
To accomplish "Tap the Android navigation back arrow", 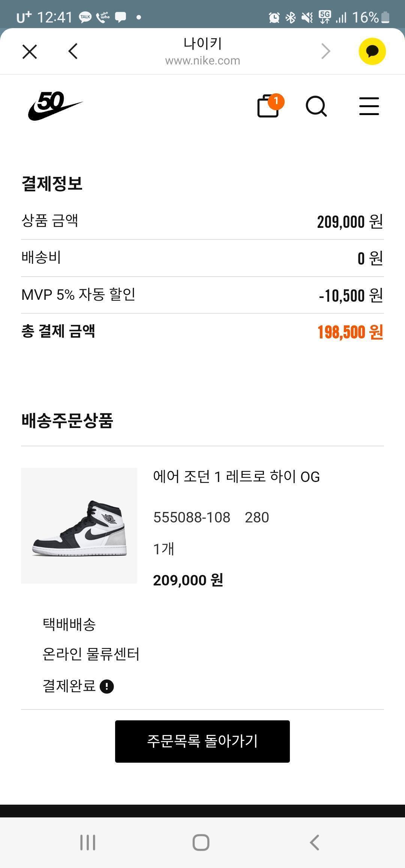I will click(x=314, y=843).
